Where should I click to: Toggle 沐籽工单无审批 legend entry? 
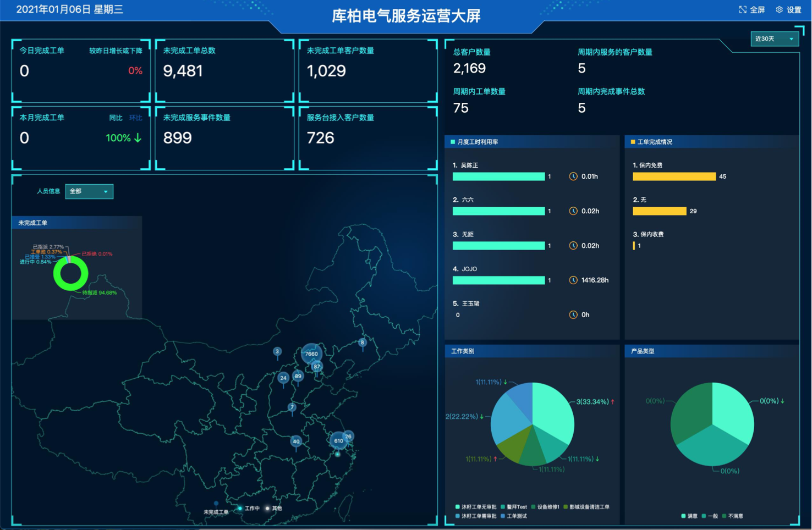476,507
